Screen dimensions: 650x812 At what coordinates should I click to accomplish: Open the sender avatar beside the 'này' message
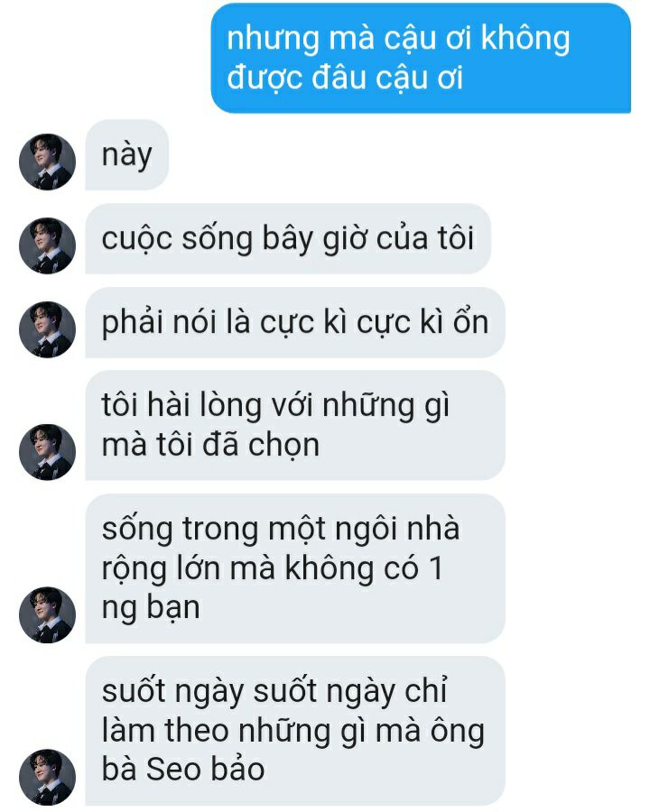point(47,161)
